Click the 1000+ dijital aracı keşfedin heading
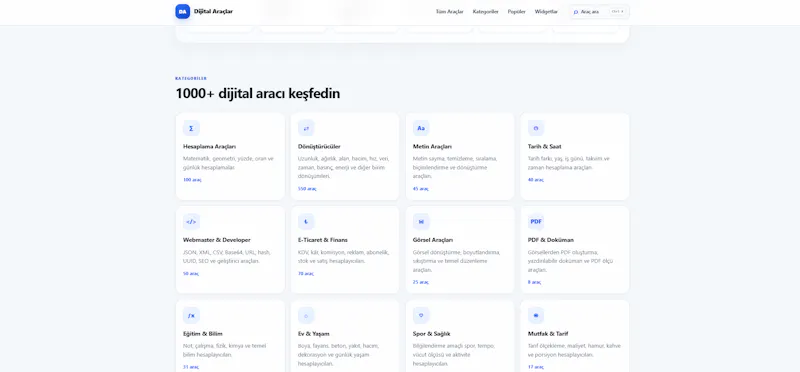 (258, 94)
